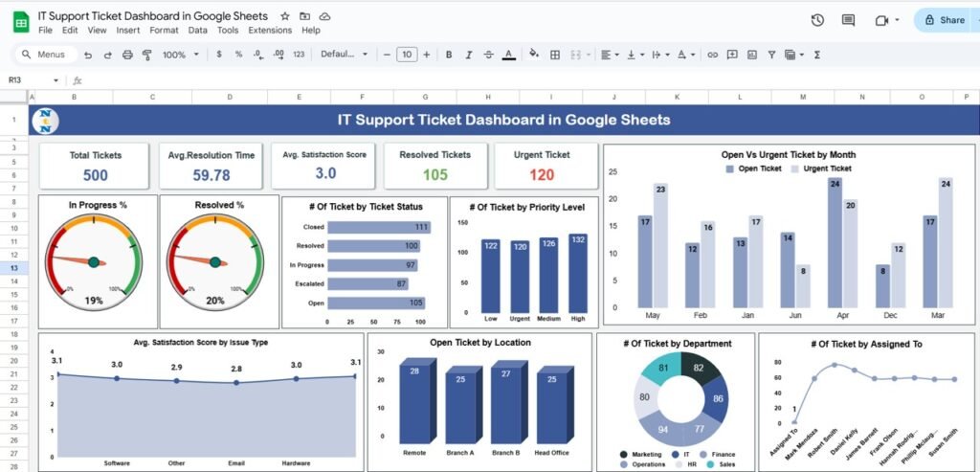This screenshot has width=980, height=472.
Task: Open the name box dropdown arrow
Action: pyautogui.click(x=56, y=80)
